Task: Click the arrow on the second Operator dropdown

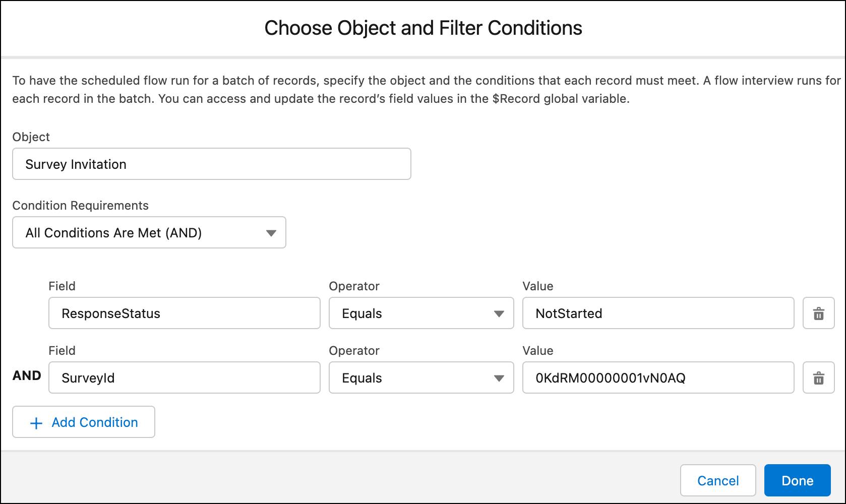Action: click(499, 377)
